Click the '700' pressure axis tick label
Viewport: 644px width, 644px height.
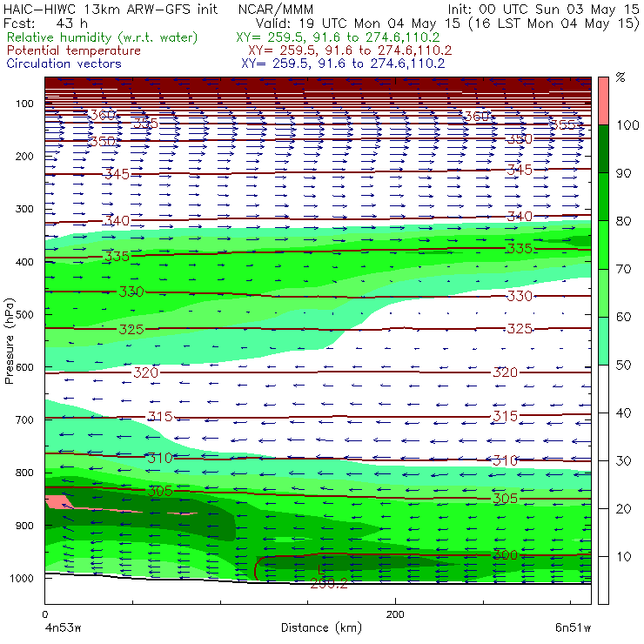[x=24, y=420]
